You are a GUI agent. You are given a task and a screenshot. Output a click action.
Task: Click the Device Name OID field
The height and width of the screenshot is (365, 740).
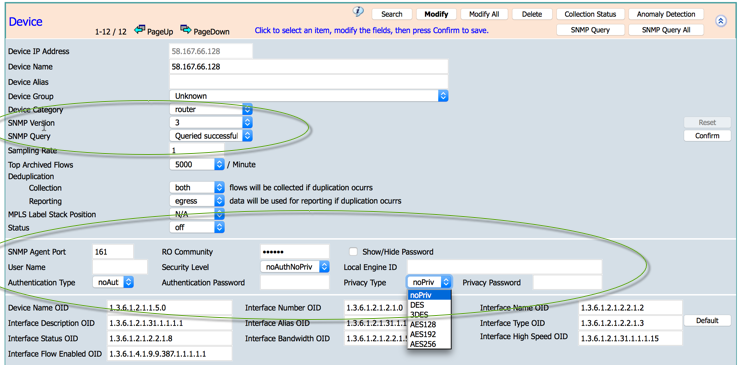[x=170, y=308]
